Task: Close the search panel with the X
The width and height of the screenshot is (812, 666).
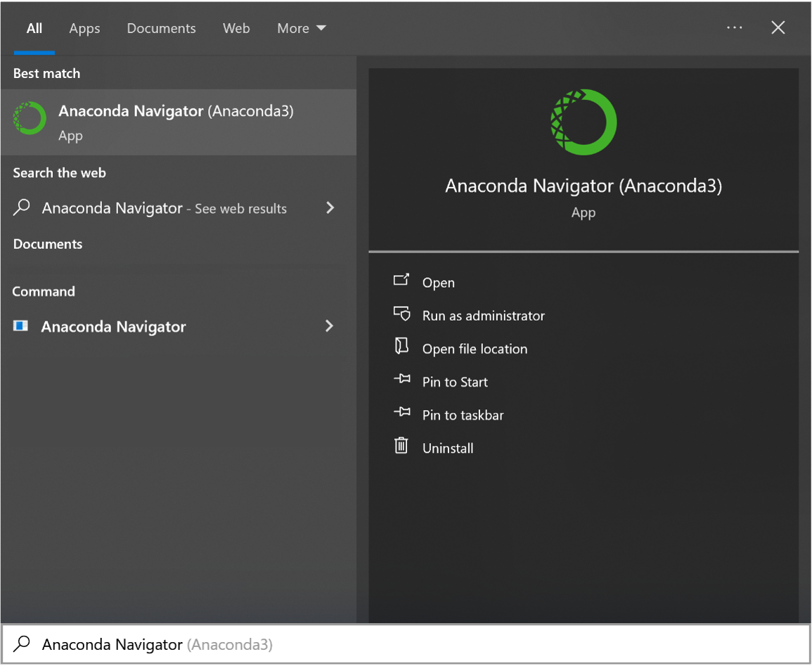Action: coord(778,27)
